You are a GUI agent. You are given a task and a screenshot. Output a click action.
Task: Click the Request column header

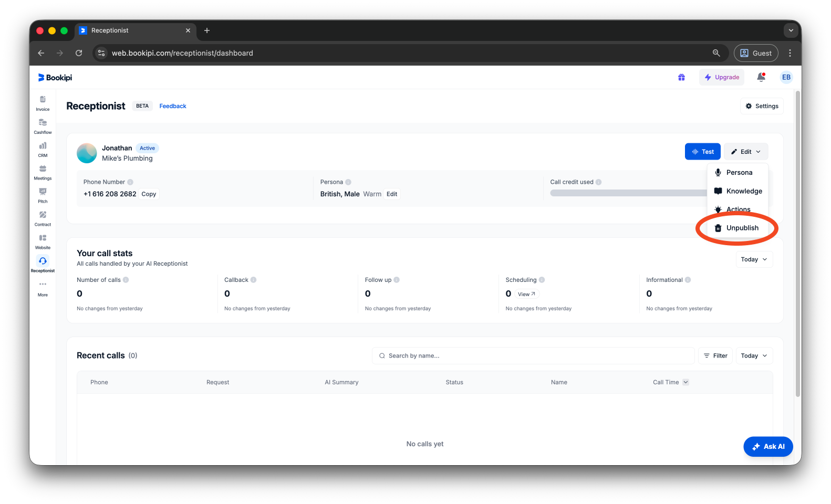tap(217, 382)
